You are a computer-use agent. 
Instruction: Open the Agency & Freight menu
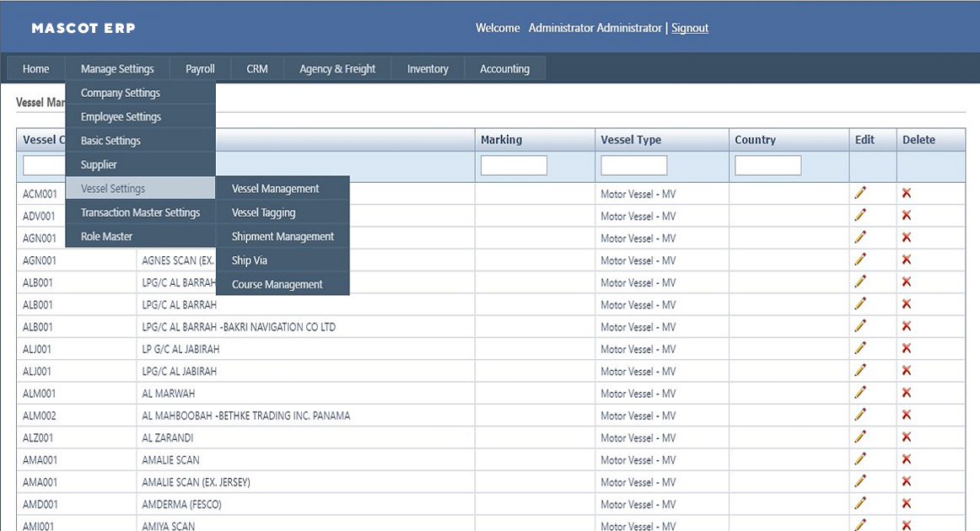pos(337,69)
